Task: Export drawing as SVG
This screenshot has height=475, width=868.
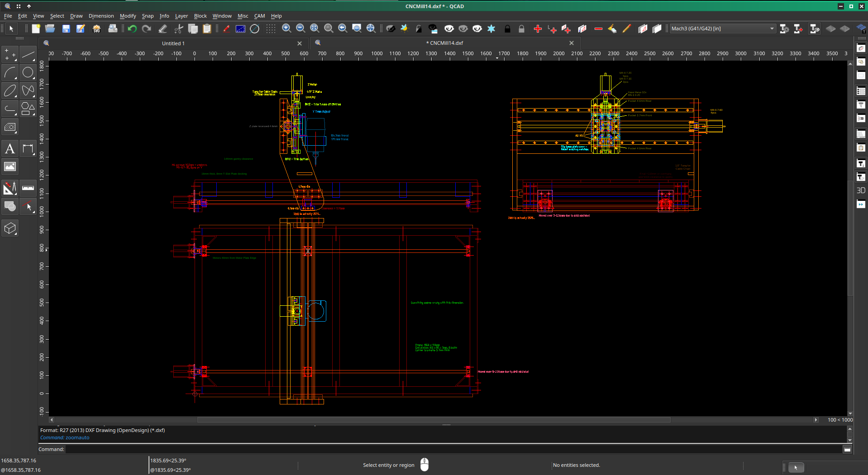Action: [96, 28]
